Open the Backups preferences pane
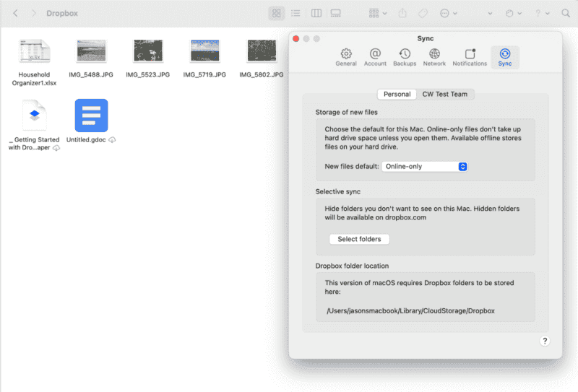578x392 pixels. pos(405,57)
